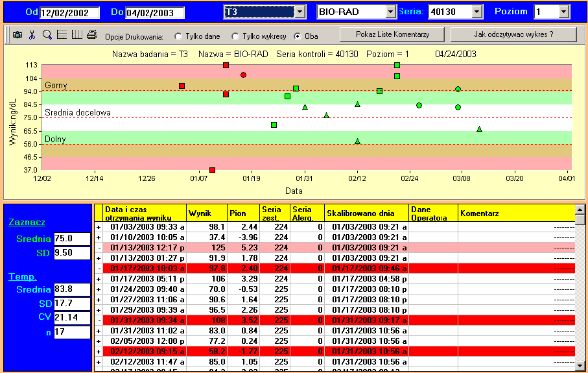Viewport: 588px width, 373px height.
Task: Open the T3 test name dropdown
Action: tap(300, 12)
